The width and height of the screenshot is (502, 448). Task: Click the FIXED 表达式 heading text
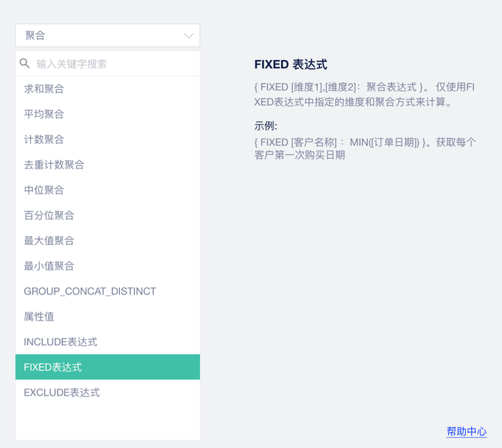[291, 64]
